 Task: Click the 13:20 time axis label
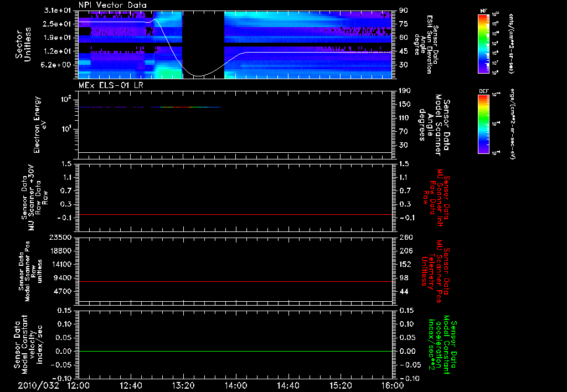(183, 385)
